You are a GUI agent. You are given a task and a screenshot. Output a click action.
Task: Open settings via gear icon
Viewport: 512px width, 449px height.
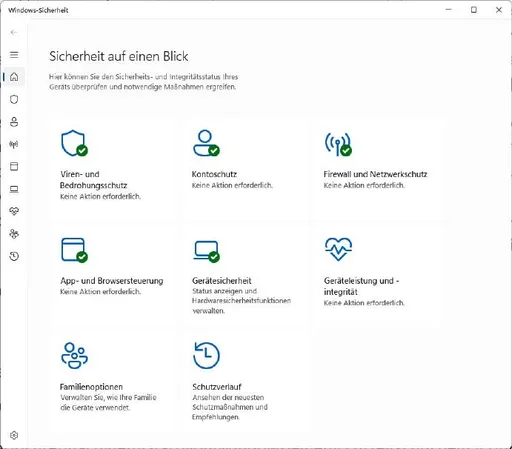14,435
